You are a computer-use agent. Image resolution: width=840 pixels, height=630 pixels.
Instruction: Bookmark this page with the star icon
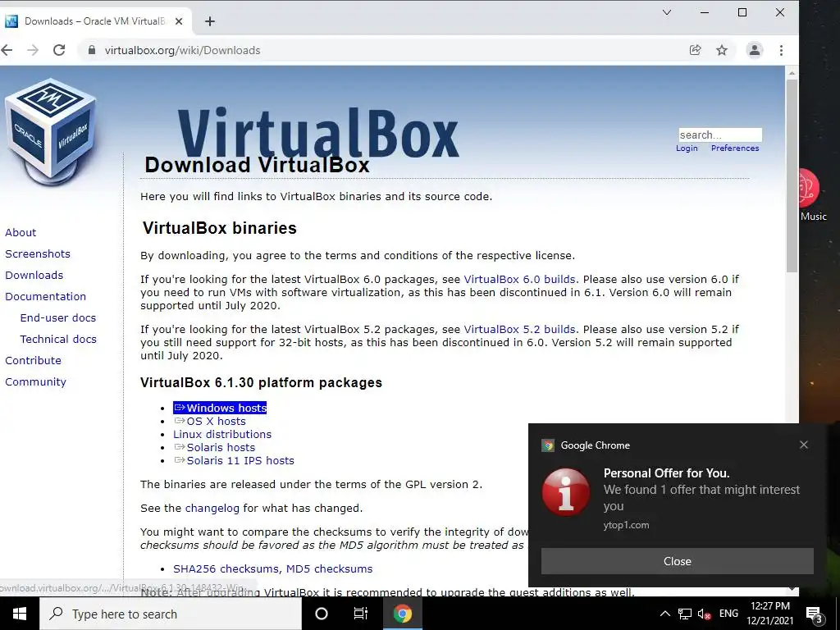722,50
